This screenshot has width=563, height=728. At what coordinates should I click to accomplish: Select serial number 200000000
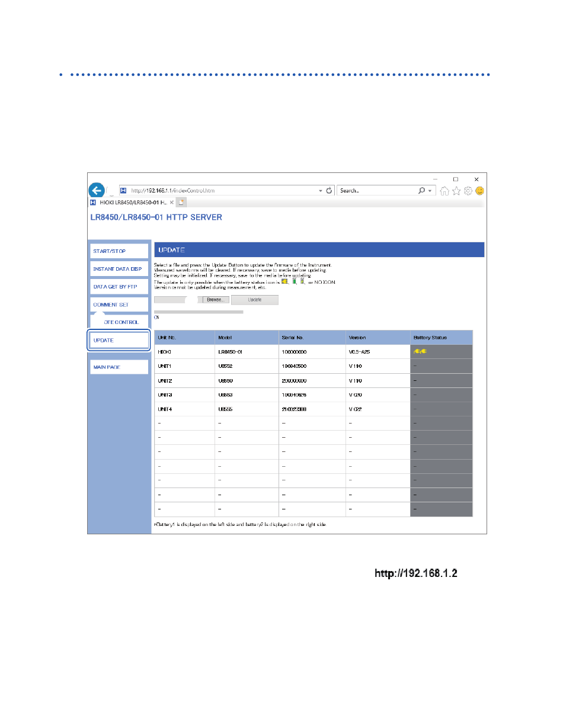(x=312, y=380)
